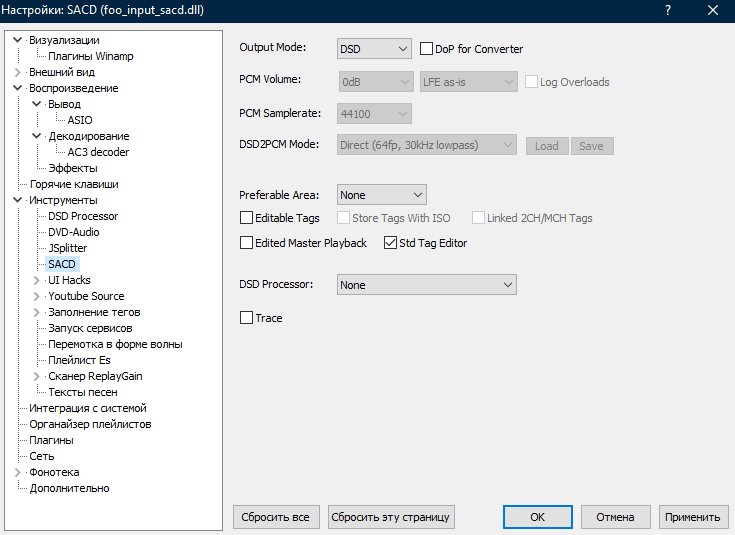Click the Применить button
This screenshot has width=735, height=535.
tap(693, 517)
